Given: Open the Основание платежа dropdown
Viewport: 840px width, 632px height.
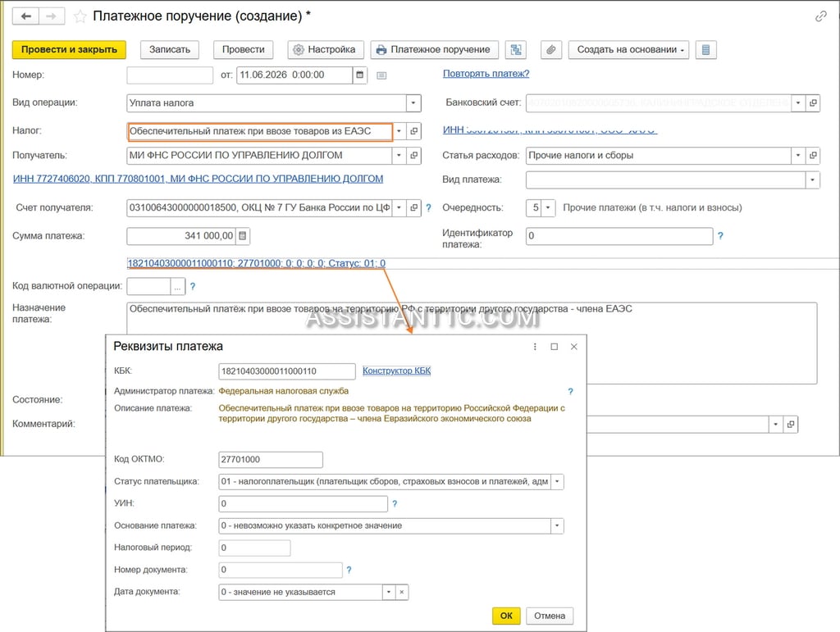Looking at the screenshot, I should [557, 526].
